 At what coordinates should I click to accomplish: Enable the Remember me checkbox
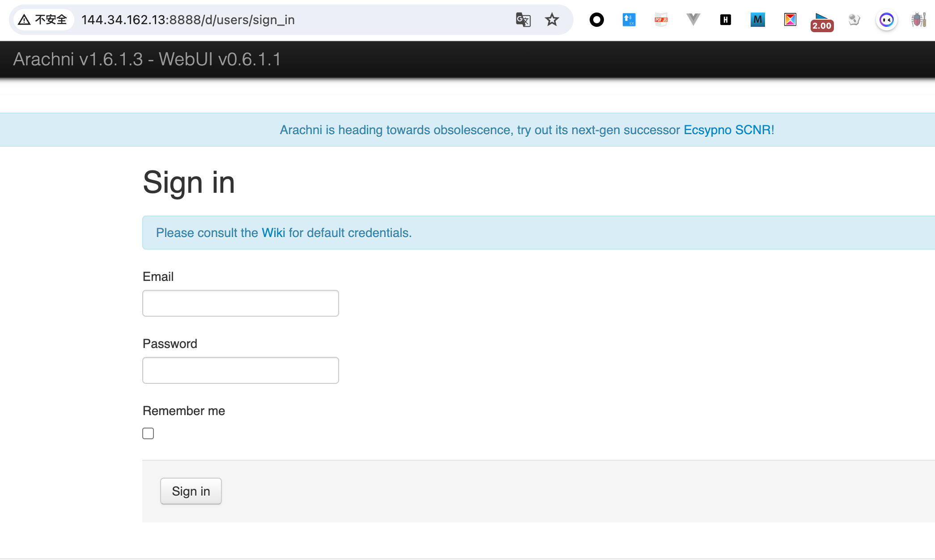(x=148, y=433)
